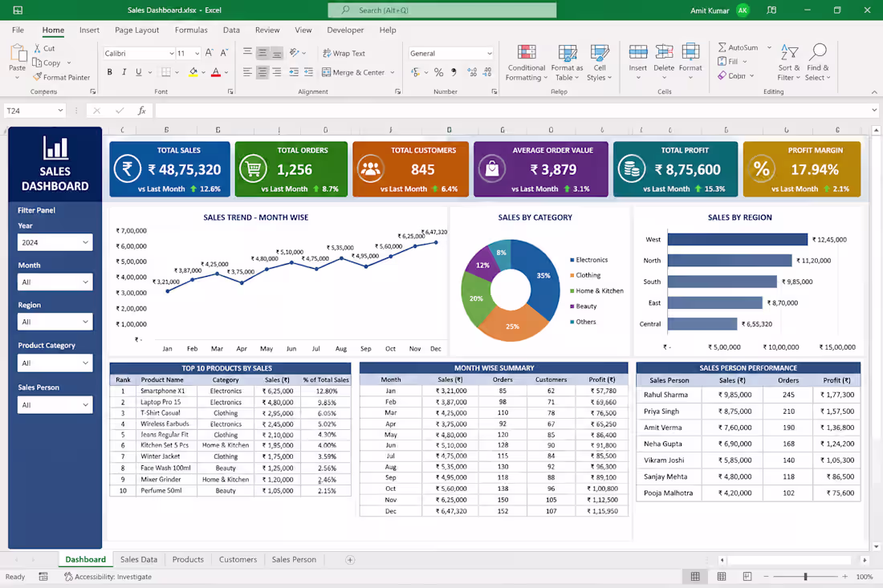Open the font size dropdown

[x=197, y=54]
